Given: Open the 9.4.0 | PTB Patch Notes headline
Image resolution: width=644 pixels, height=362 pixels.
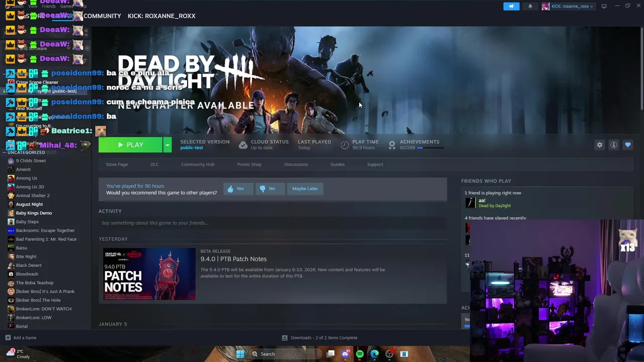Looking at the screenshot, I should pyautogui.click(x=233, y=259).
